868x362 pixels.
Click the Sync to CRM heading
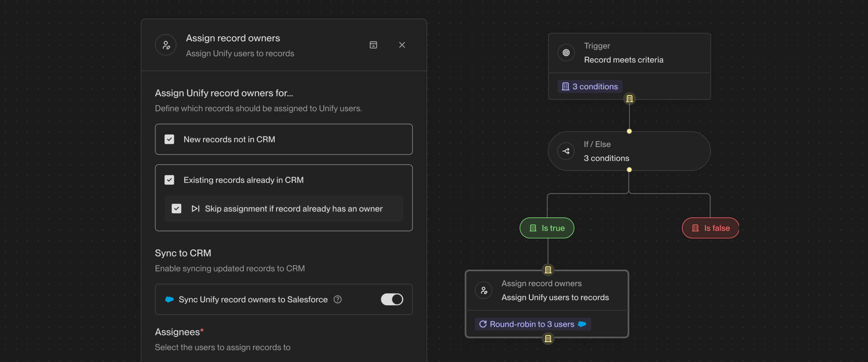click(183, 253)
